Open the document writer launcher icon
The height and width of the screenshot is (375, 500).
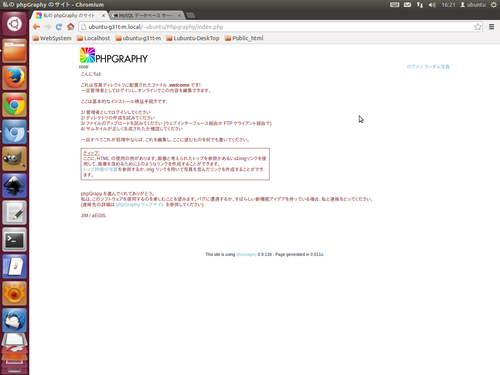pyautogui.click(x=14, y=267)
